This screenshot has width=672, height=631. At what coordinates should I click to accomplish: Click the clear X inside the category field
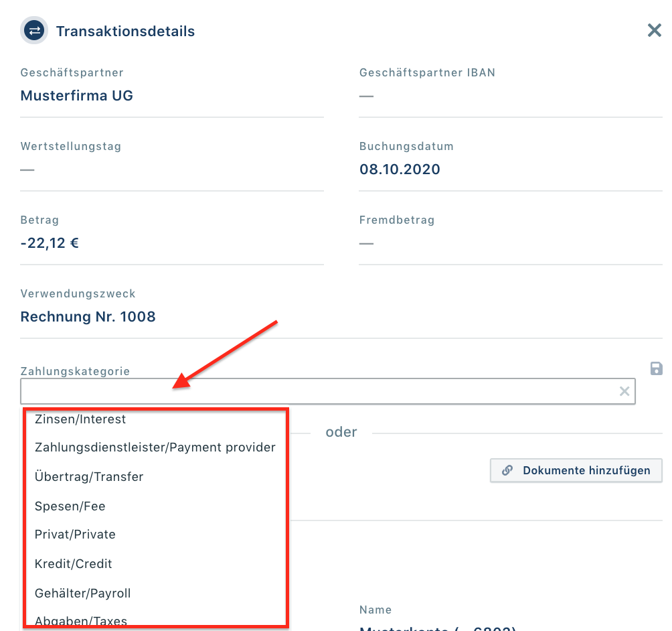(624, 391)
